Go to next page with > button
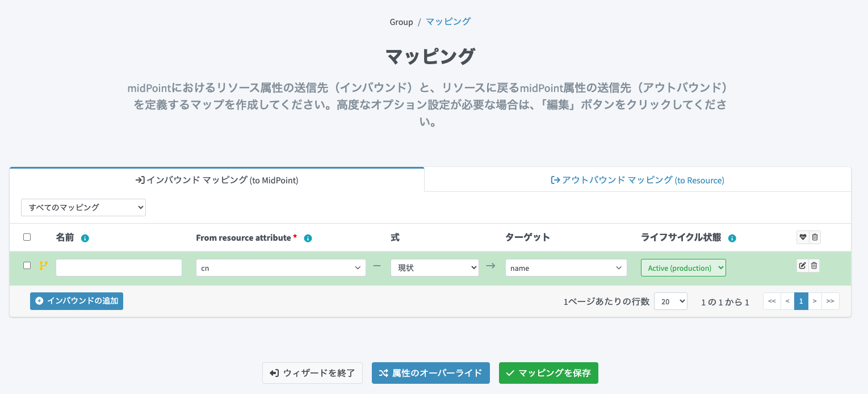This screenshot has width=868, height=394. [815, 301]
